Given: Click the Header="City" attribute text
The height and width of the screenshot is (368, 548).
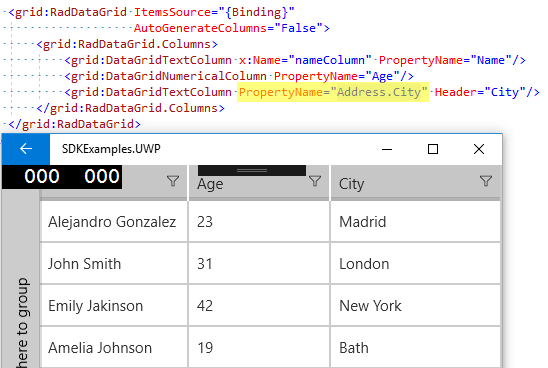Looking at the screenshot, I should point(480,92).
